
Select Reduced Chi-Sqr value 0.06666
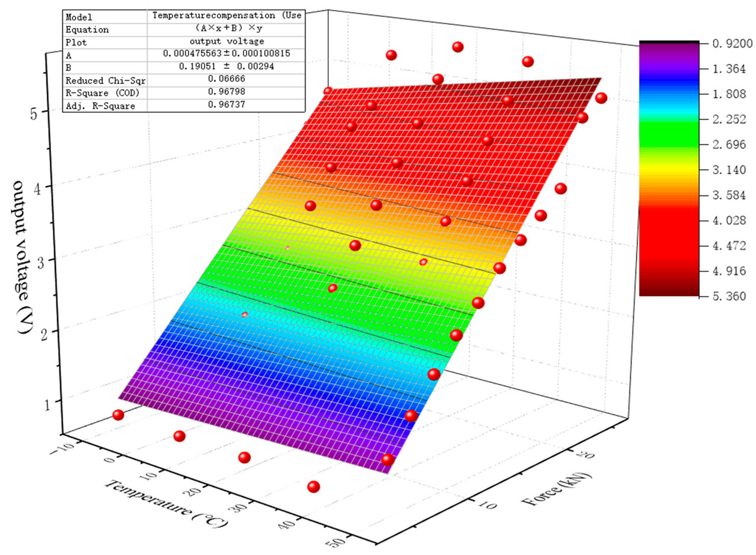point(226,79)
